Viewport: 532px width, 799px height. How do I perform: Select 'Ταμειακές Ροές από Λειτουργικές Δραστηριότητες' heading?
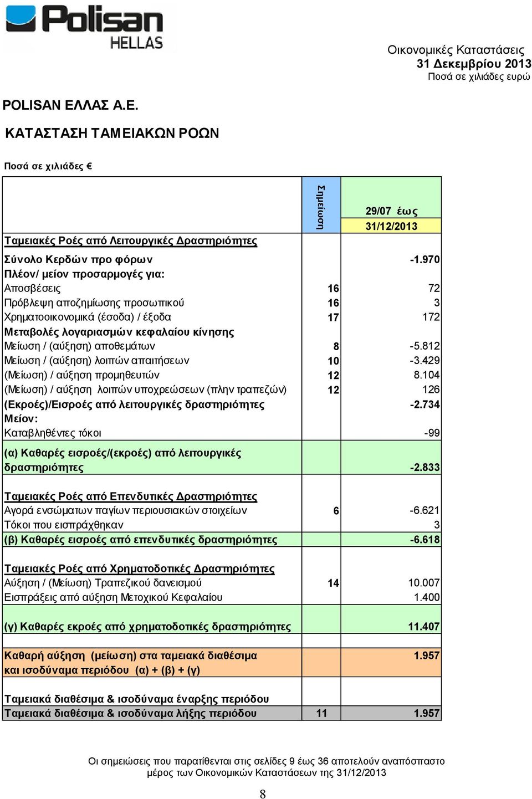point(131,240)
